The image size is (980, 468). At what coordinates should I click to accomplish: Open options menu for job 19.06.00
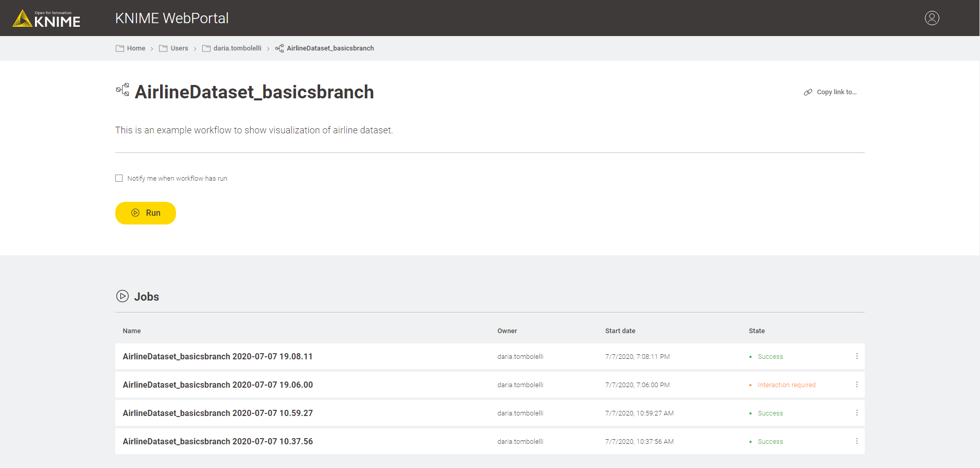tap(856, 385)
